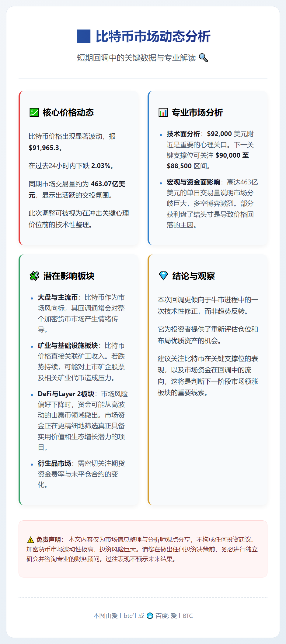Click the footer text 本图由爱上btc生成
Image resolution: width=286 pixels, height=644 pixels.
click(x=119, y=616)
